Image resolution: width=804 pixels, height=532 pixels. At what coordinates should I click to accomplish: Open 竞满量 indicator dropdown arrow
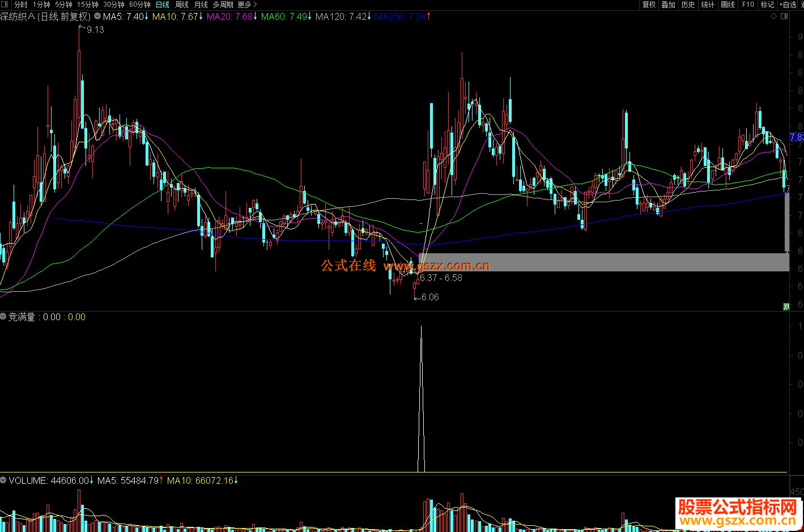tap(3, 317)
